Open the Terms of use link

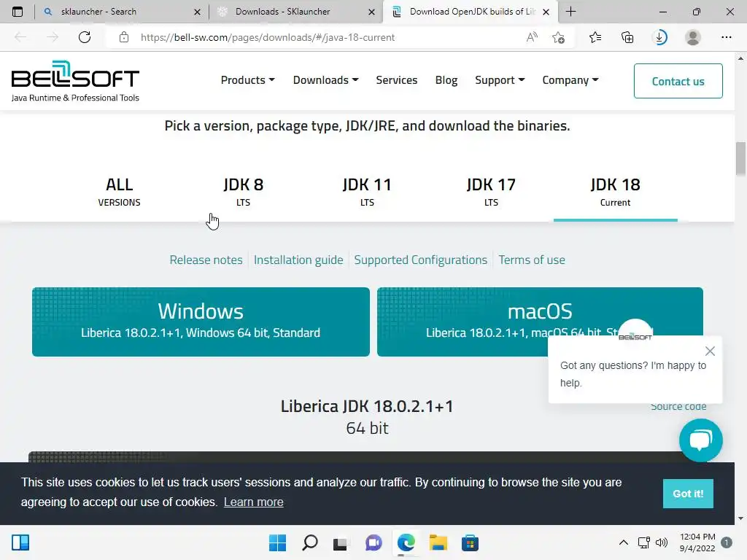point(532,260)
